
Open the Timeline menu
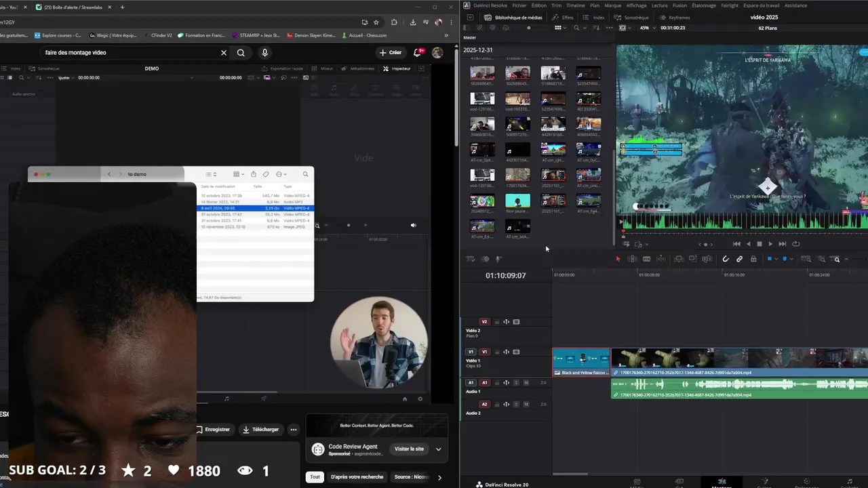point(576,5)
